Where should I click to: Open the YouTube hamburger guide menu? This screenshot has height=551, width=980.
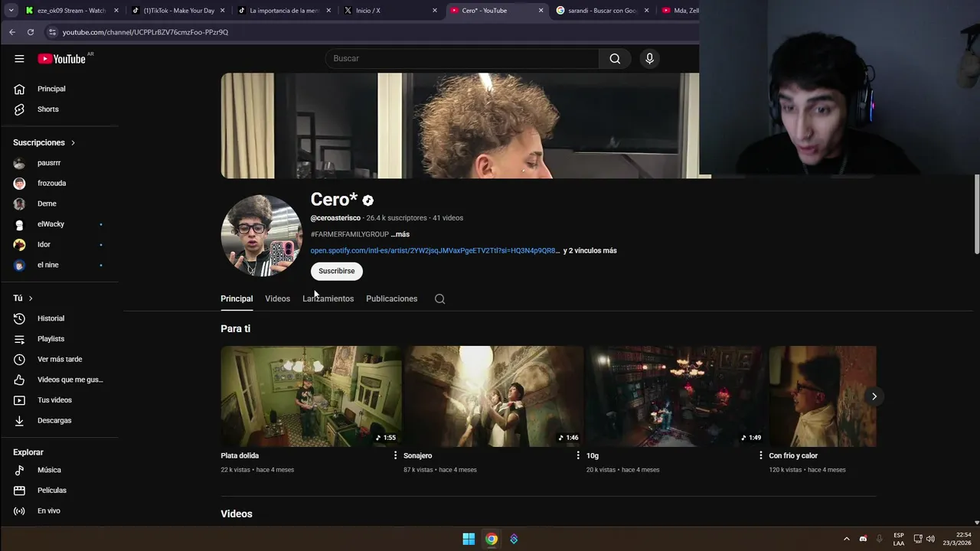point(19,59)
